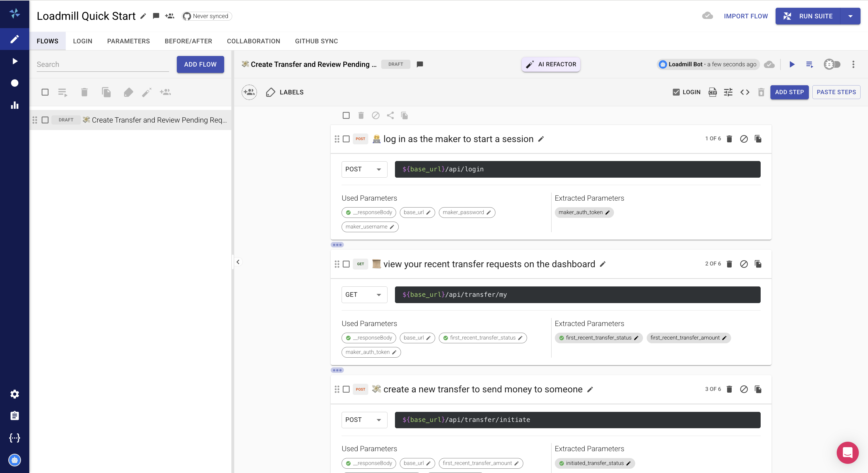This screenshot has width=868, height=473.
Task: Collapse the flows list panel chevron
Action: click(238, 262)
